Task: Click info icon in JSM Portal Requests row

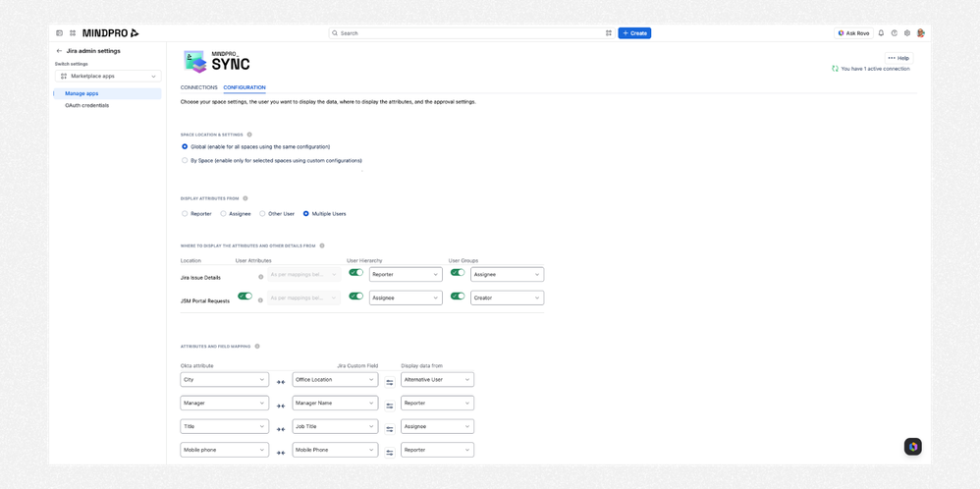Action: coord(260,300)
